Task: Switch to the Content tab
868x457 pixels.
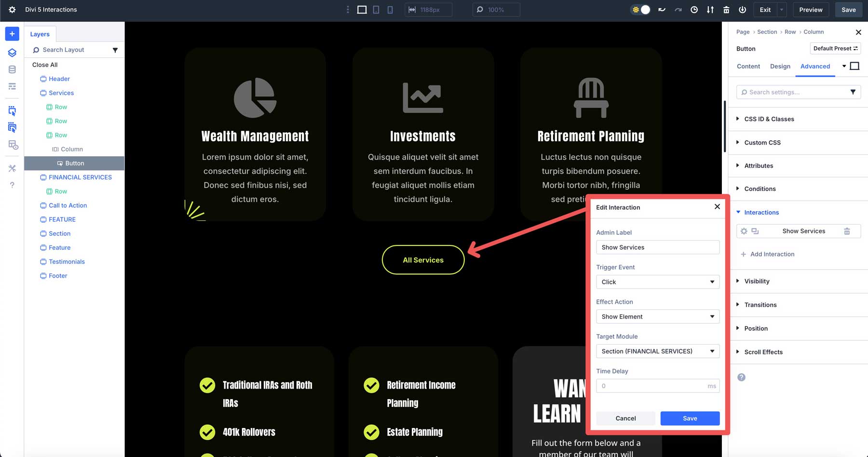Action: point(748,66)
